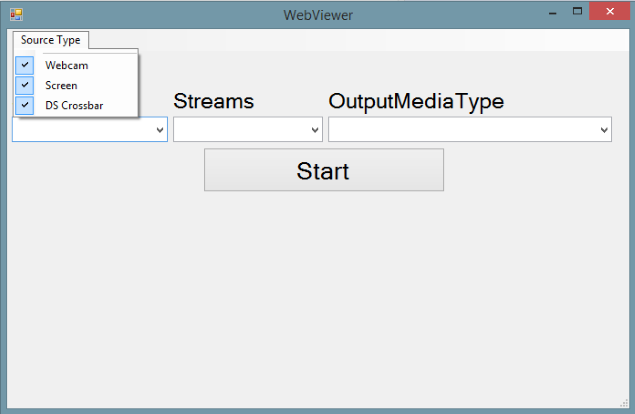Focus the OutputMediaType combo box field

470,130
